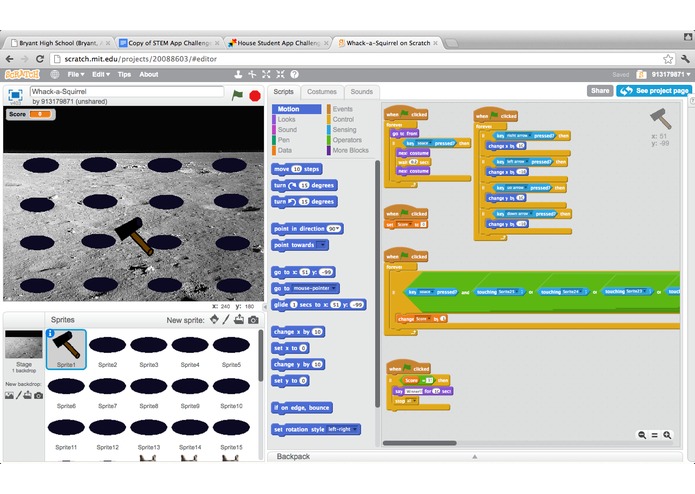Bookmark page with the star icon
The width and height of the screenshot is (695, 494).
point(668,58)
